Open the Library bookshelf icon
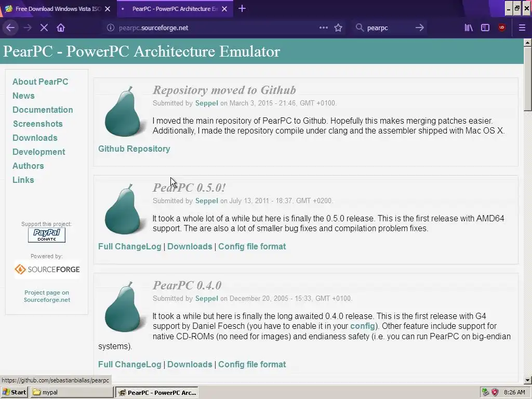The image size is (532, 399). 469,28
